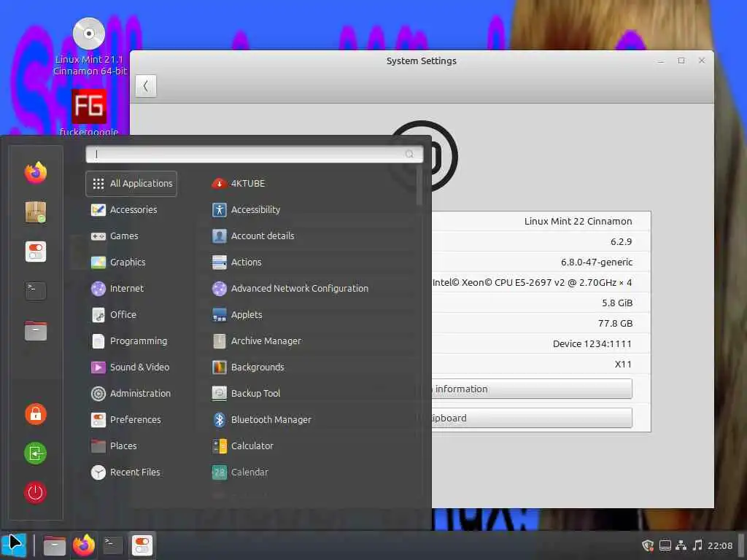This screenshot has height=560, width=747.
Task: Click the Cinnamon version 6.2.9 value
Action: click(622, 242)
